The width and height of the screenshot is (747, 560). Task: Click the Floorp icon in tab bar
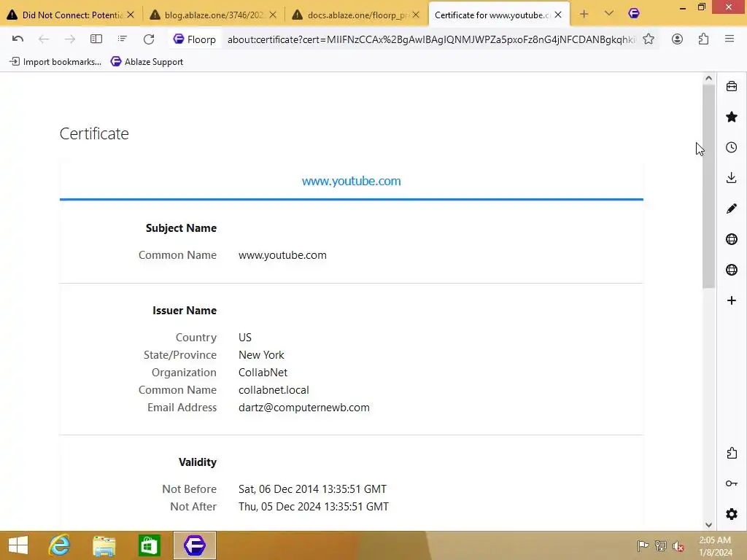click(x=634, y=13)
